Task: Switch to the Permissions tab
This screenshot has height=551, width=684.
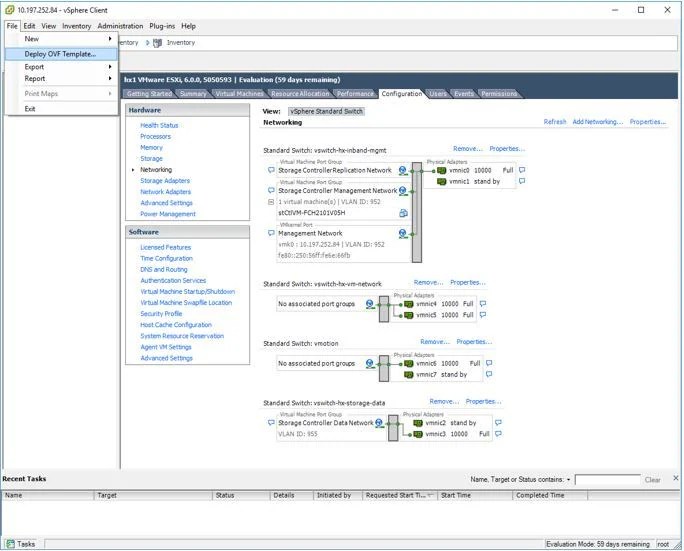Action: [x=499, y=94]
